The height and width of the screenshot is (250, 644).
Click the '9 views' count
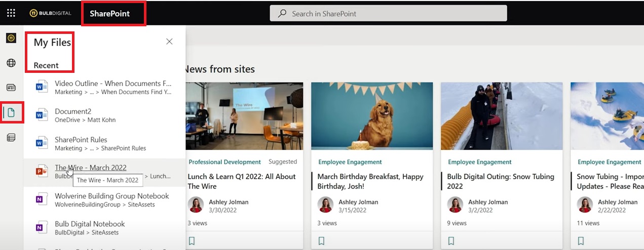[x=458, y=223]
